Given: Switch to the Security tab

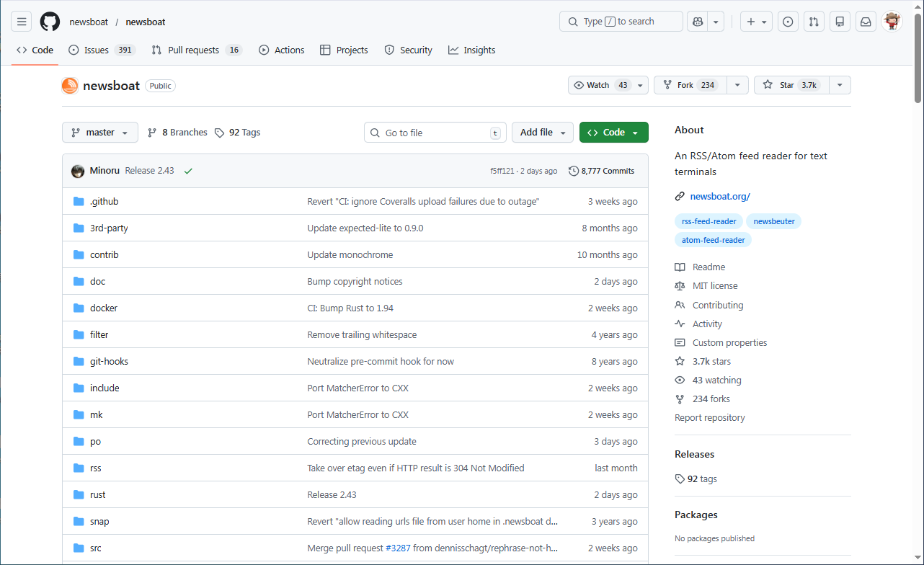Looking at the screenshot, I should point(409,50).
